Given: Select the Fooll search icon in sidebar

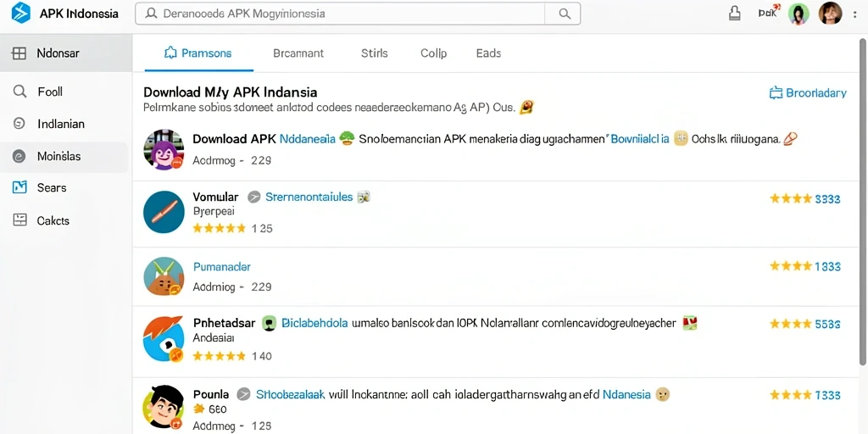Looking at the screenshot, I should (x=19, y=92).
